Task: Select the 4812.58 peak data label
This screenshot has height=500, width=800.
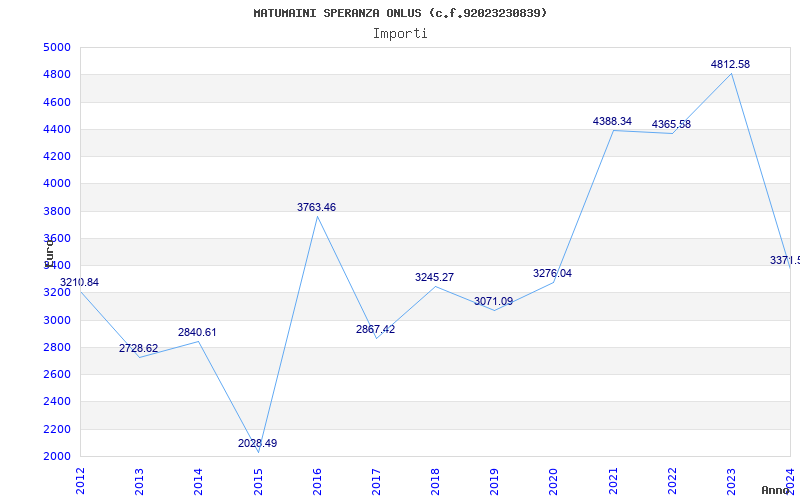Action: click(x=731, y=65)
